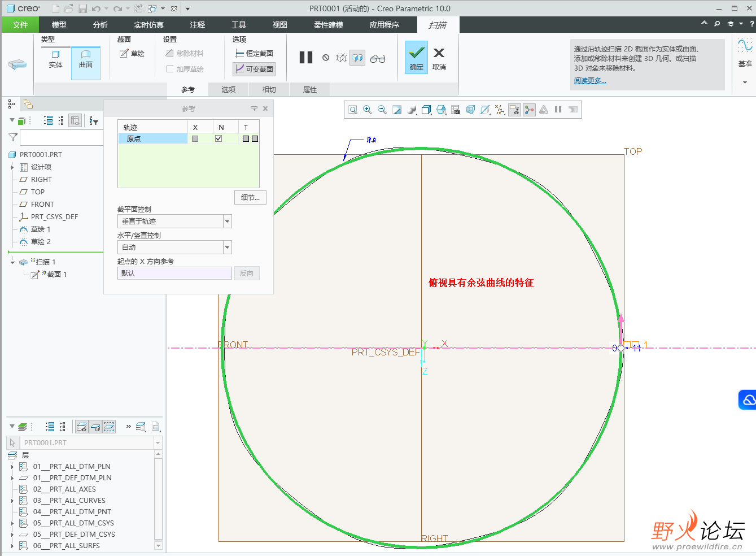Screen dimensions: 756x556
Task: Click the model tree search field
Action: coord(62,137)
